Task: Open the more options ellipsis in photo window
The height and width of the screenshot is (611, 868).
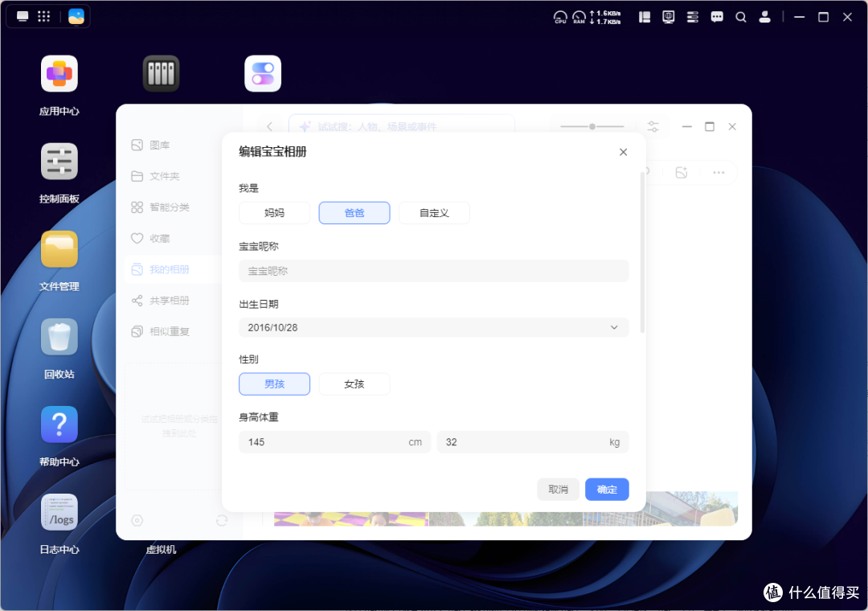Action: tap(719, 173)
